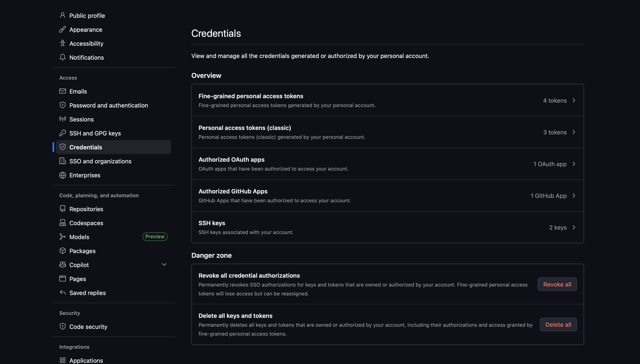Click the SSH and GPG keys key icon
This screenshot has width=640, height=364.
pos(62,133)
